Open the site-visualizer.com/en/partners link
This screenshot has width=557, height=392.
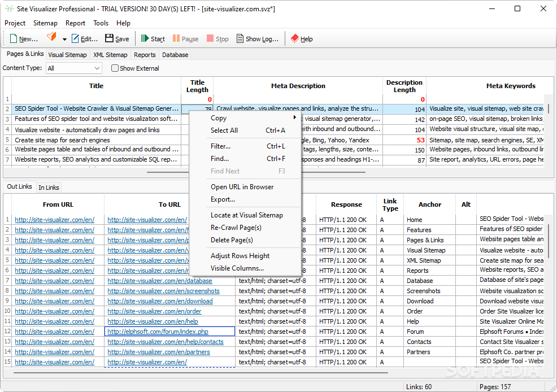pos(158,352)
